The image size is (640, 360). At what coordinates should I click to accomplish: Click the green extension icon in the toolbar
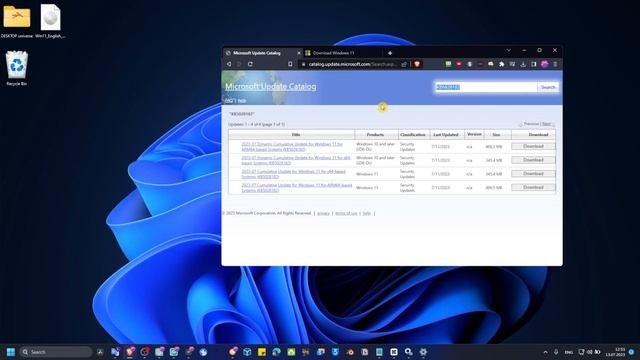pyautogui.click(x=448, y=64)
